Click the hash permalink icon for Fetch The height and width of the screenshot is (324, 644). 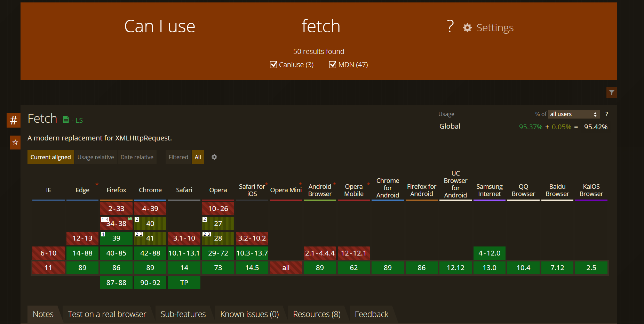pos(14,120)
